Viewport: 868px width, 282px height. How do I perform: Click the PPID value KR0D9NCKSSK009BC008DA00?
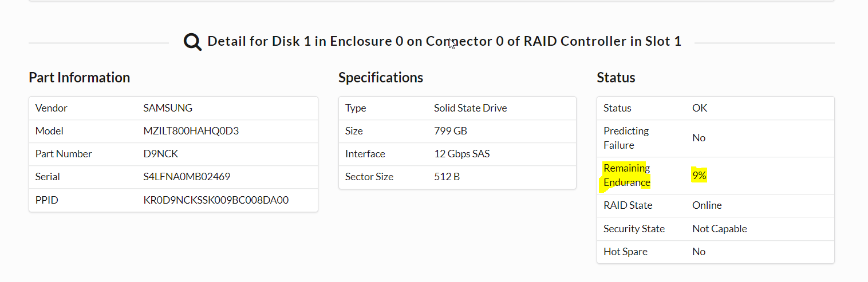[216, 200]
